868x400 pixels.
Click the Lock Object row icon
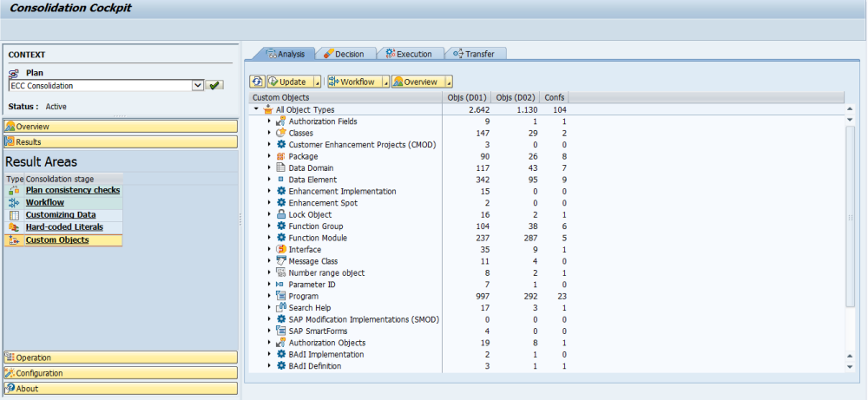pos(281,214)
